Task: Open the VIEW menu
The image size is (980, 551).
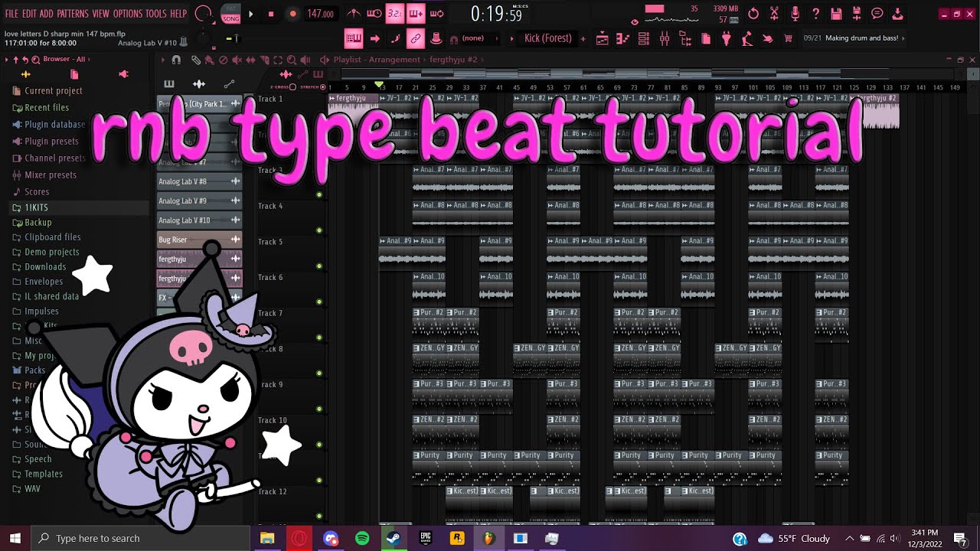Action: (x=101, y=14)
